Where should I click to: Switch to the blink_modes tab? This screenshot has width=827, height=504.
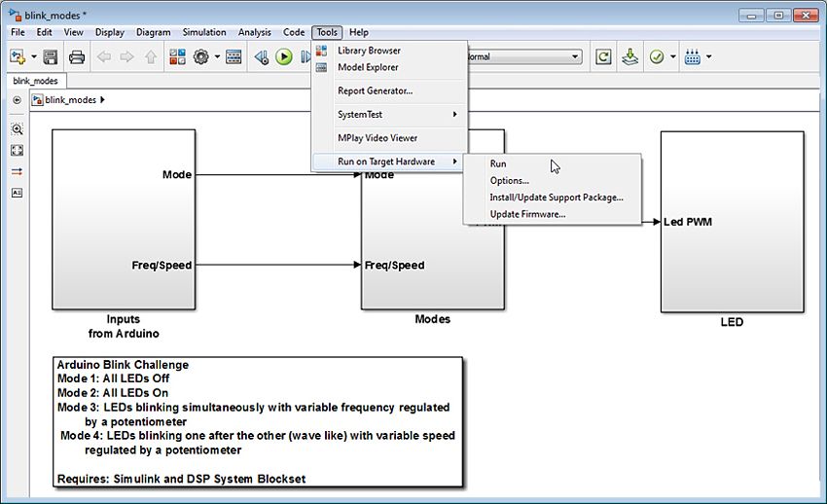[35, 81]
